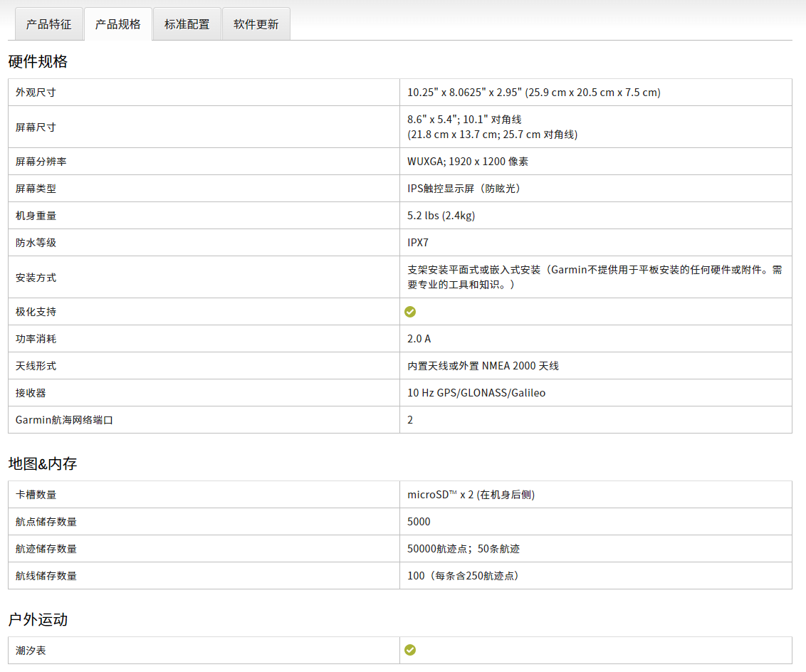Click the green checkmark for 极化支持
Viewport: 806px width, 672px height.
click(410, 312)
